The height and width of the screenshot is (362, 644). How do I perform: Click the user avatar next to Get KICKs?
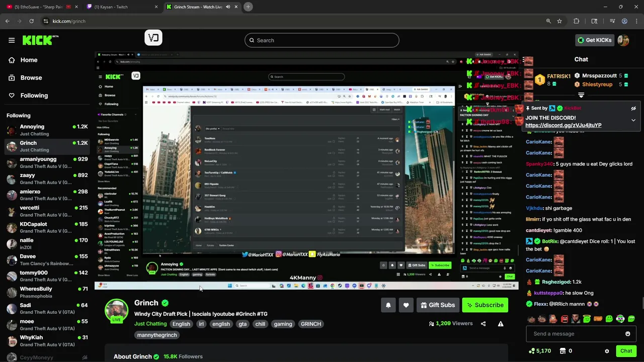pyautogui.click(x=623, y=40)
